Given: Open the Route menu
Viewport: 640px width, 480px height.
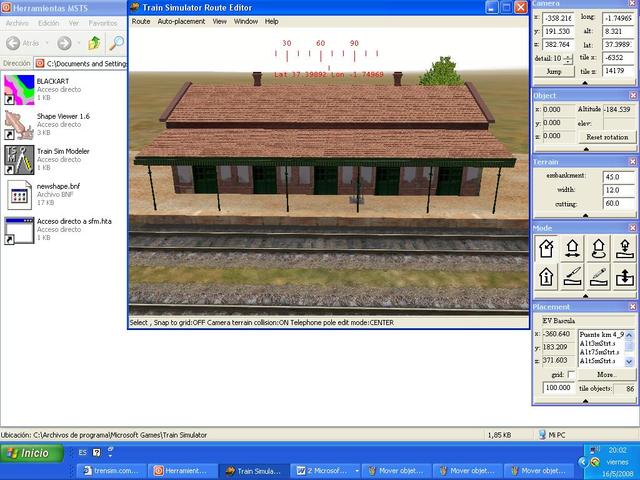Looking at the screenshot, I should (x=141, y=21).
